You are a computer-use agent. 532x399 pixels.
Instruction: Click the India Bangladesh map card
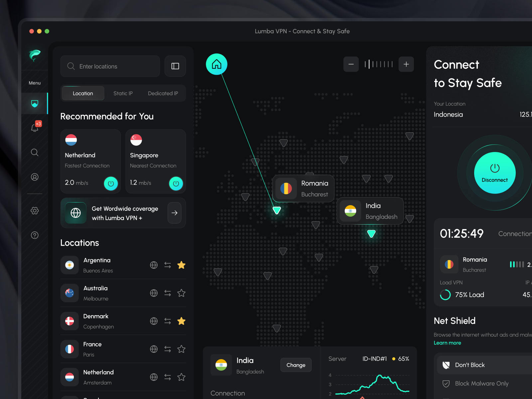pyautogui.click(x=370, y=211)
